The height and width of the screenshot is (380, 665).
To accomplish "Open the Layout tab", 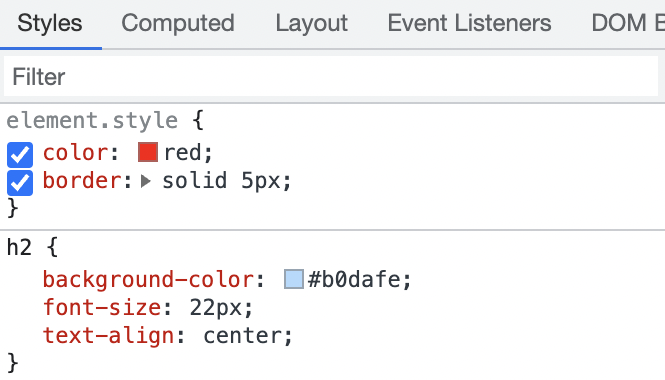I will [x=312, y=23].
